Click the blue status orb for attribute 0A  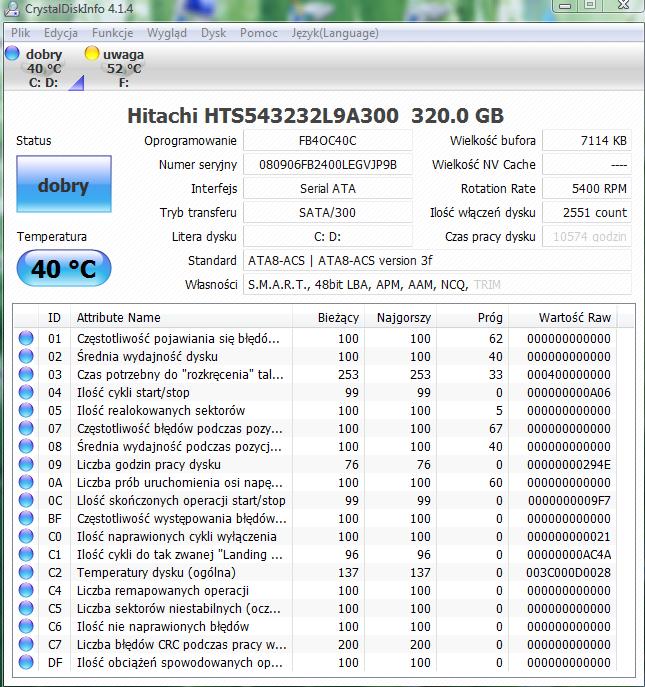(26, 482)
